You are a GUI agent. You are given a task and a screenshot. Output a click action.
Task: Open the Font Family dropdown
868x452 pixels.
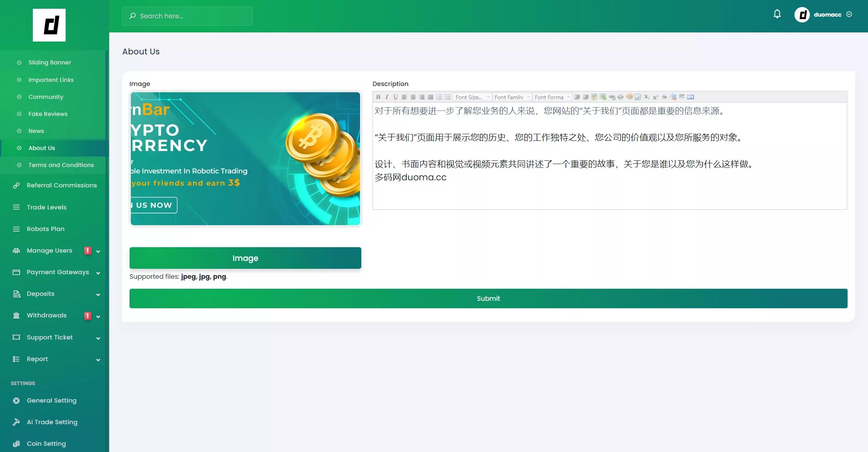tap(512, 97)
